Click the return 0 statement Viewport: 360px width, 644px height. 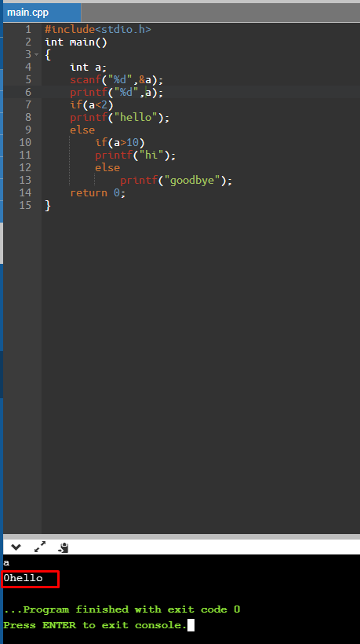(x=97, y=192)
